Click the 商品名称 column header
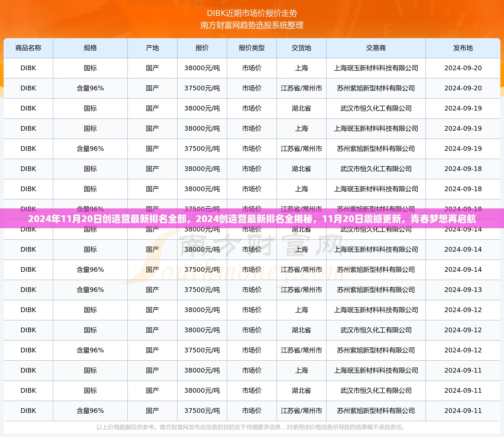The image size is (504, 437). tap(28, 48)
